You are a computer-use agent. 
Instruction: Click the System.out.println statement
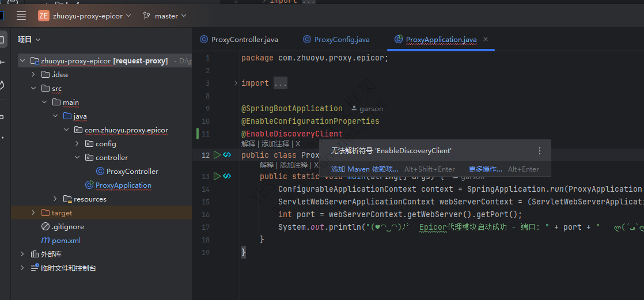tap(460, 227)
